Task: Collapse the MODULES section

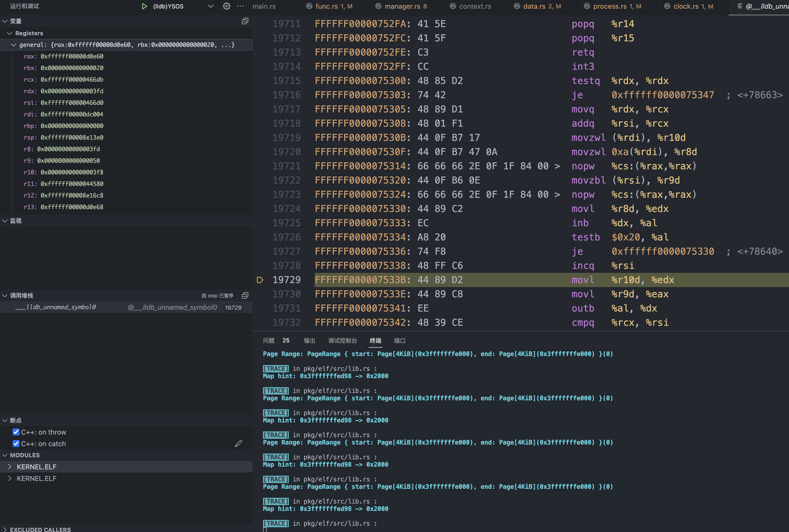Action: [5, 455]
